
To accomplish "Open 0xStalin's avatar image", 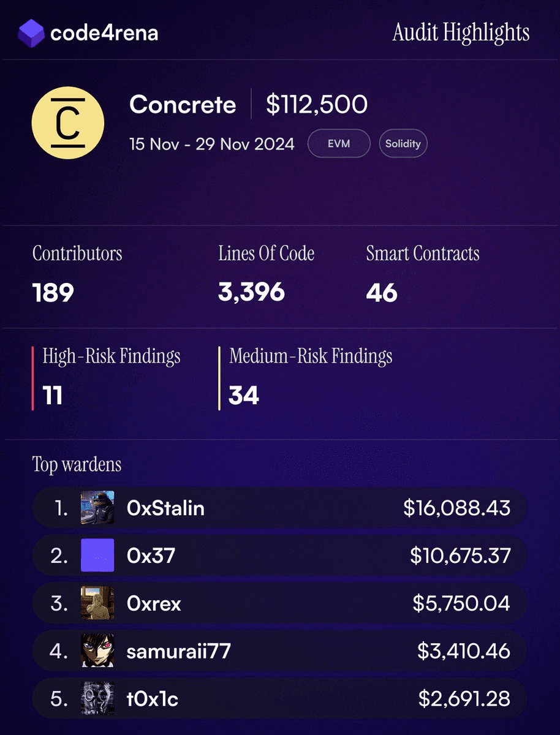I will click(x=97, y=507).
